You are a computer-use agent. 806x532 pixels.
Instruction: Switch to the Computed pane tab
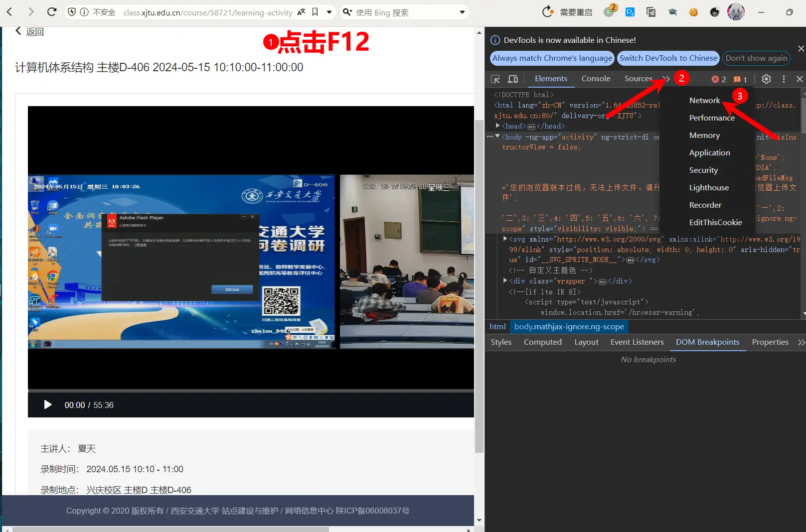point(542,342)
